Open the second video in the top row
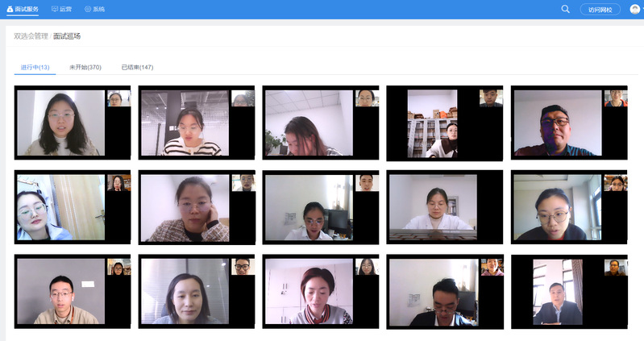644x341 pixels. 196,123
